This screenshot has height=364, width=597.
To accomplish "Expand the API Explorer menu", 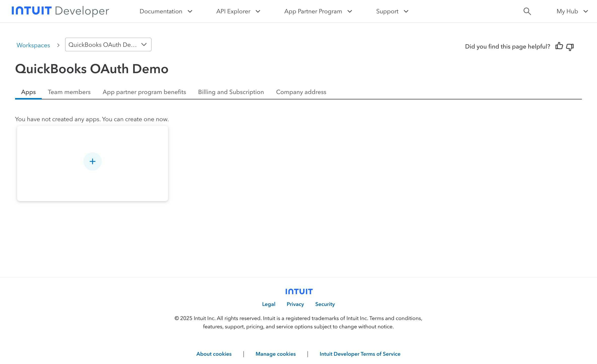I will [238, 11].
